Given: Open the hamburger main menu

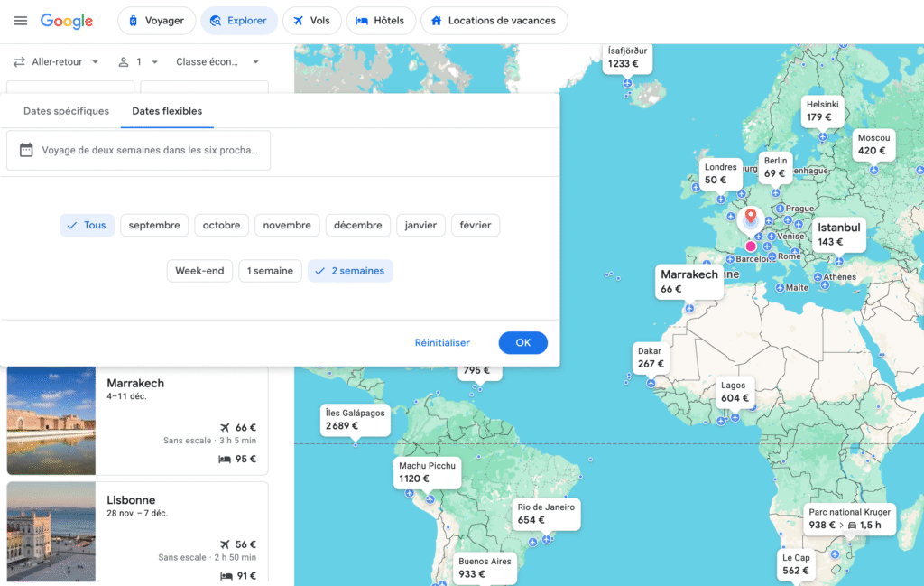Looking at the screenshot, I should point(21,21).
